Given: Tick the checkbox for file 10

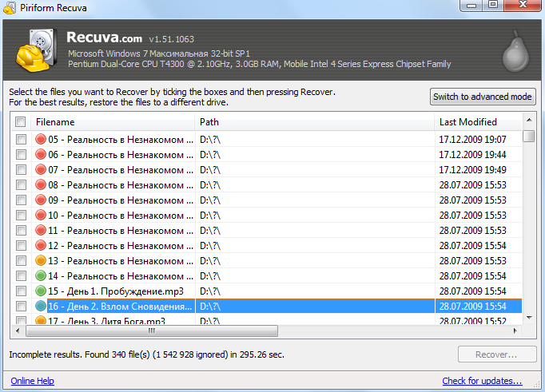Looking at the screenshot, I should 22,216.
